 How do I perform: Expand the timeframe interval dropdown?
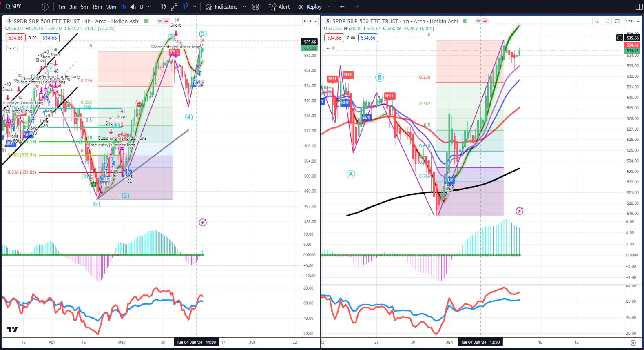tap(149, 7)
